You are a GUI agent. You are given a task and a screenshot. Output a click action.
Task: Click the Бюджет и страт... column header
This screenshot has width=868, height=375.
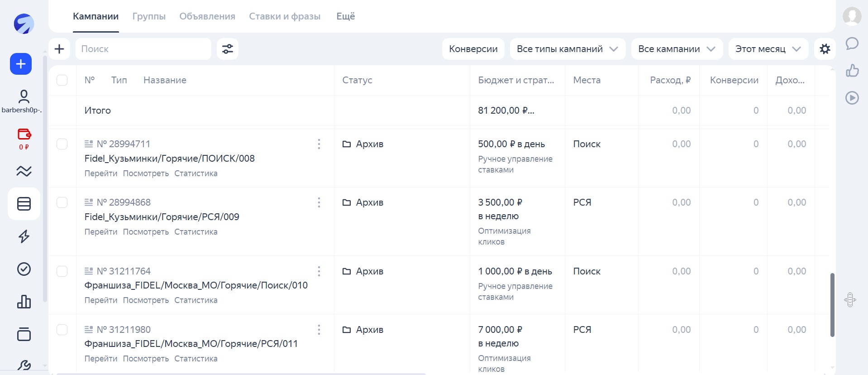click(x=516, y=80)
